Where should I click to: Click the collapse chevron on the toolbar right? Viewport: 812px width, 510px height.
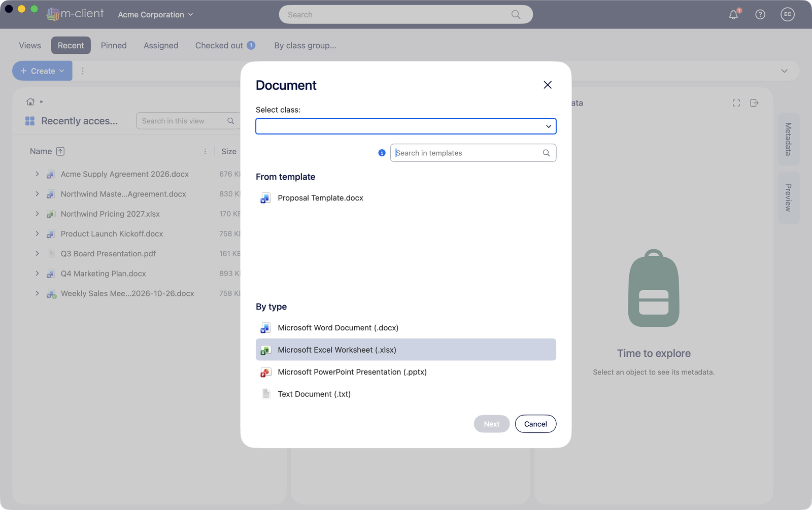[784, 71]
